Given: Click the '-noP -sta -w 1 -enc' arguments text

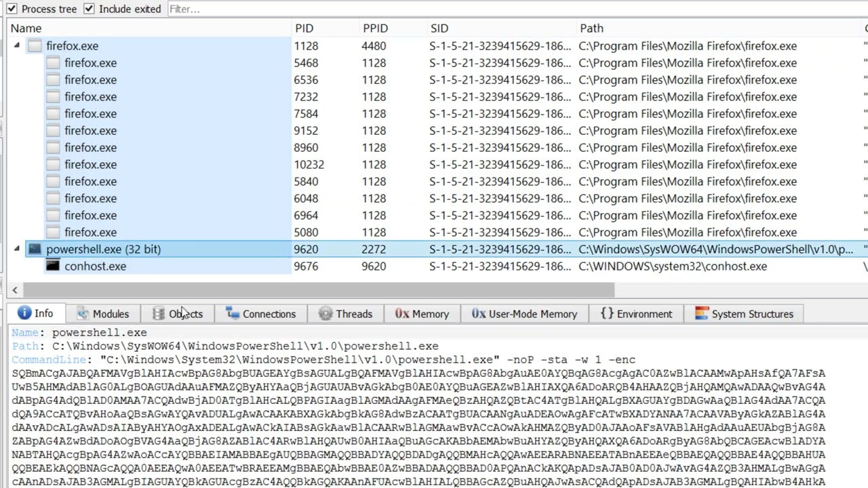Looking at the screenshot, I should (x=571, y=360).
